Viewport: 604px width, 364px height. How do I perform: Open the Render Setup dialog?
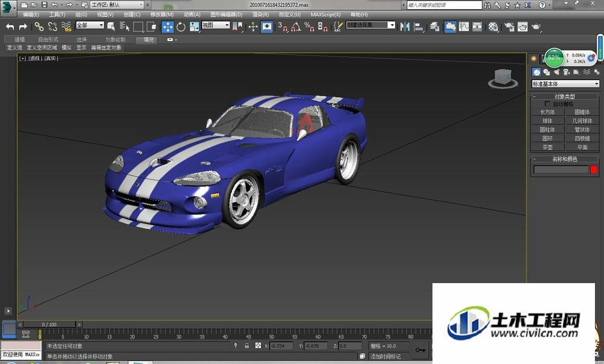point(509,27)
